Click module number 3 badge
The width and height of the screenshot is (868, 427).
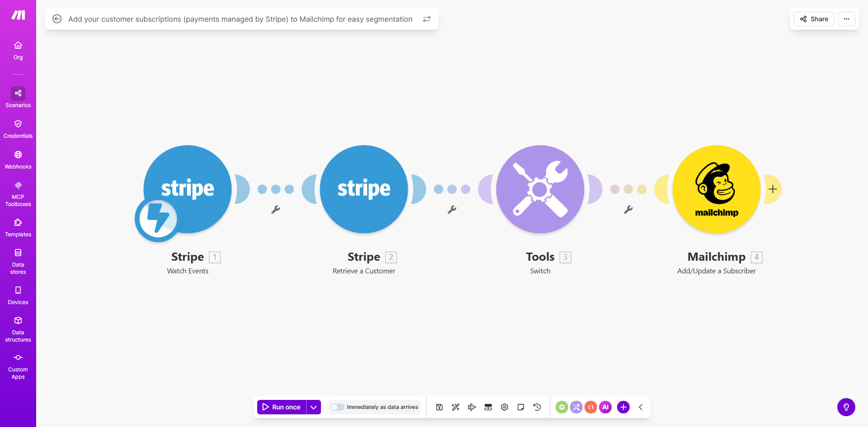pos(565,257)
